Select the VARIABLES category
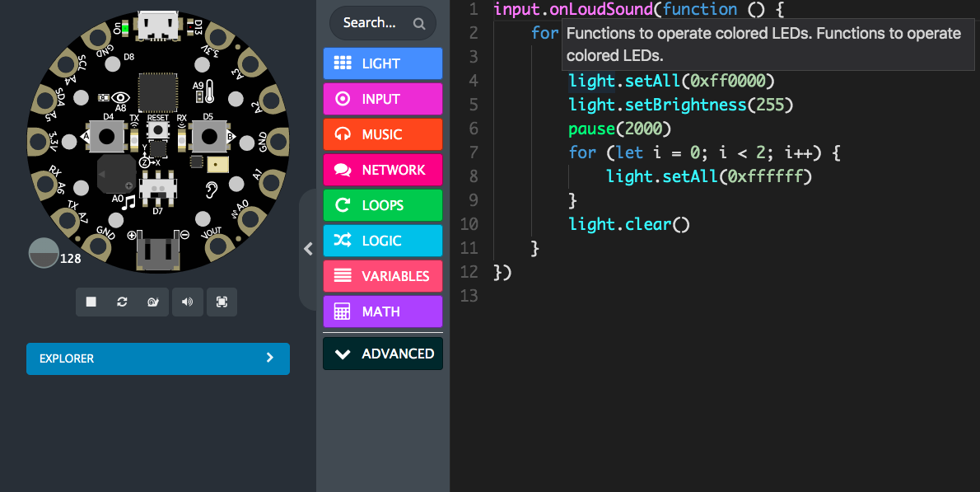The image size is (980, 492). tap(382, 276)
